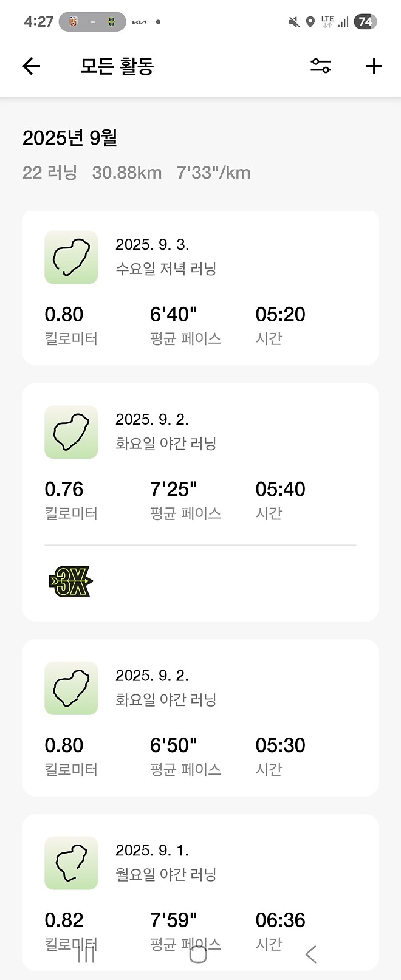Viewport: 401px width, 980px height.
Task: Tap the 모든 활동 screen title
Action: [x=117, y=66]
